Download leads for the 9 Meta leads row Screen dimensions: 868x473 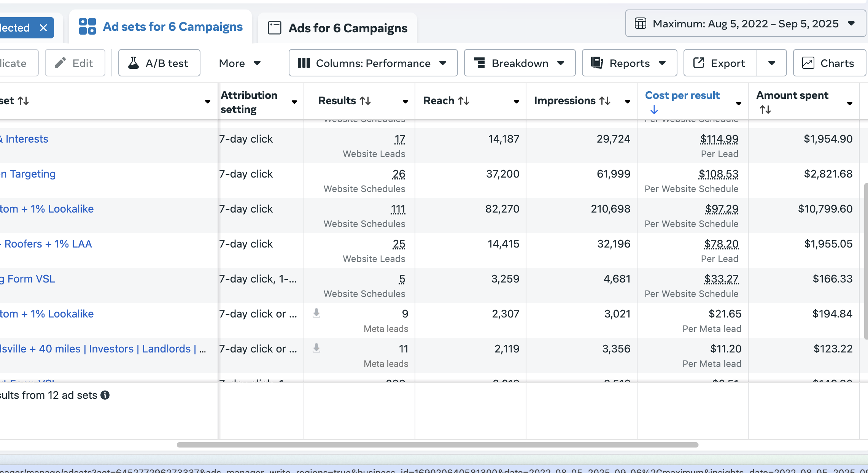[316, 313]
